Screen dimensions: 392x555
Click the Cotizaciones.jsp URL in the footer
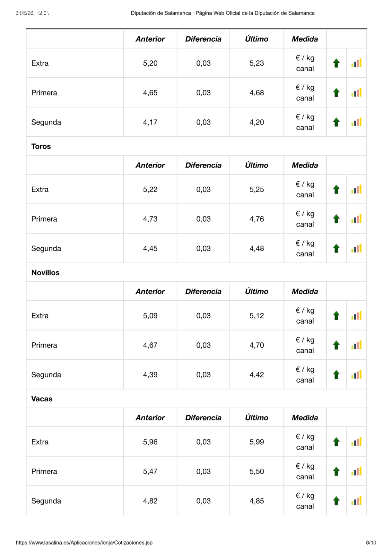(84, 543)
